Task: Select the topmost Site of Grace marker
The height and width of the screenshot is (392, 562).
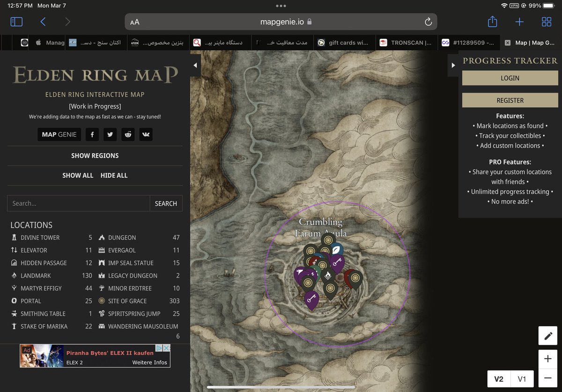Action: pos(328,240)
